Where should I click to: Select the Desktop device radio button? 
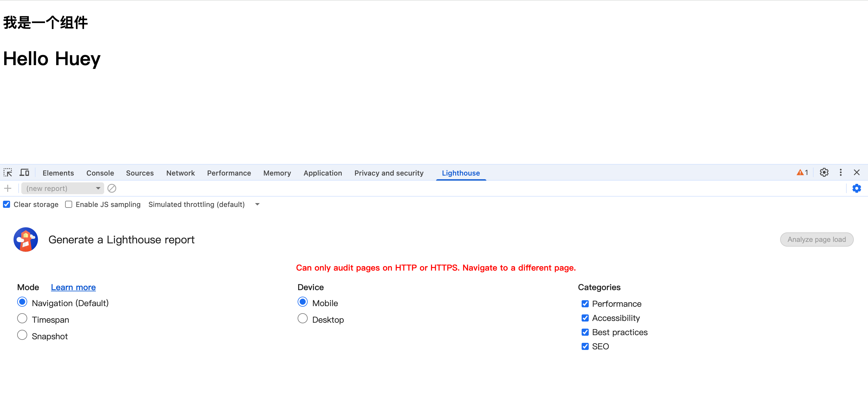click(302, 319)
